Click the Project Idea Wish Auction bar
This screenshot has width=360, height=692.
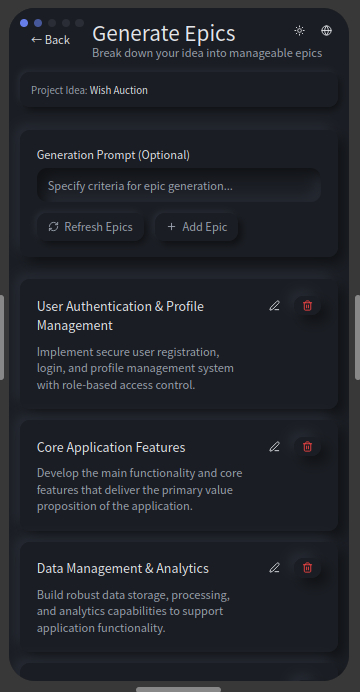pyautogui.click(x=179, y=90)
